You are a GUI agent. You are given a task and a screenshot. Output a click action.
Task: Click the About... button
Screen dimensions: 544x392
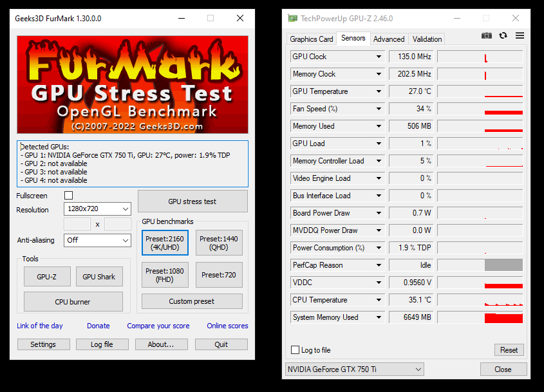161,344
